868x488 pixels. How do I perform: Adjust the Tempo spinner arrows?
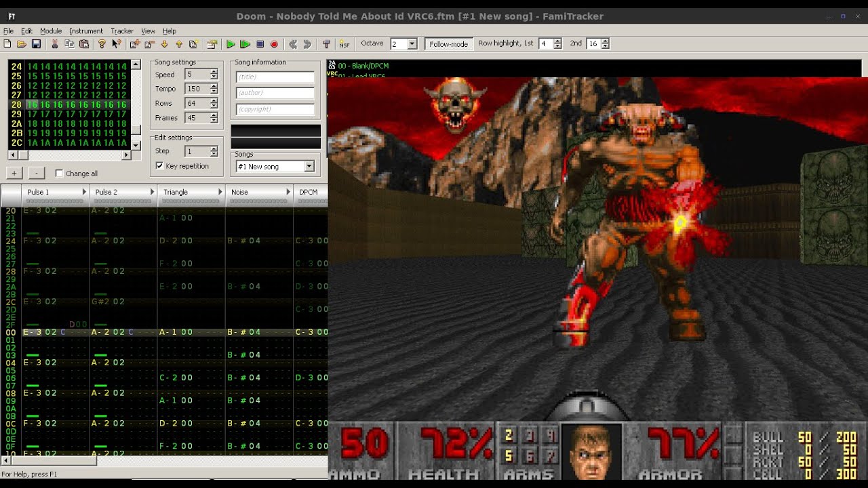[214, 89]
